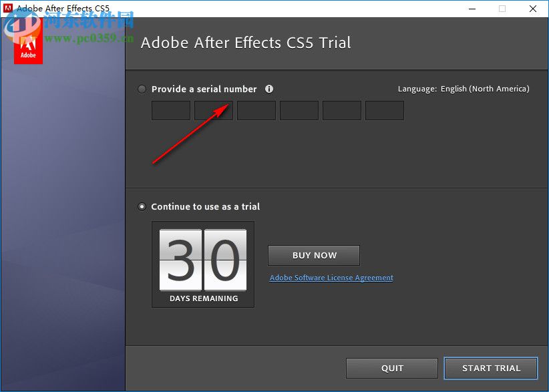Click the info icon beside serial number label

tap(270, 89)
